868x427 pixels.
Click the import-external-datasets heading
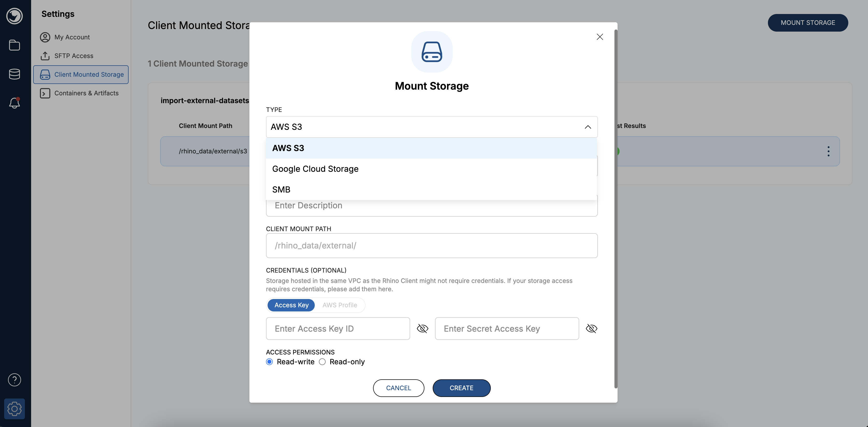tap(205, 100)
